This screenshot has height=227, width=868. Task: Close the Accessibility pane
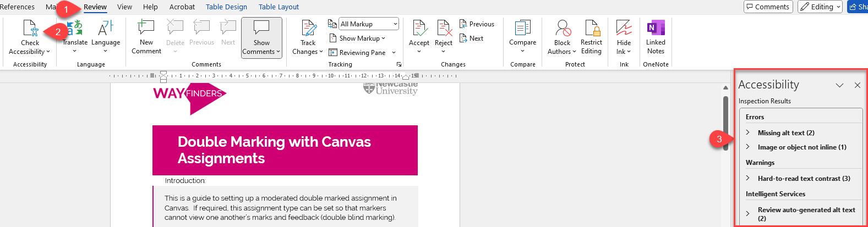tap(857, 85)
